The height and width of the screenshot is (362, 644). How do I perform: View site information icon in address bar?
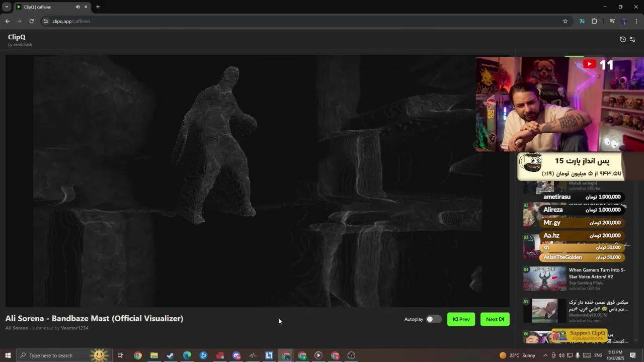tap(46, 21)
